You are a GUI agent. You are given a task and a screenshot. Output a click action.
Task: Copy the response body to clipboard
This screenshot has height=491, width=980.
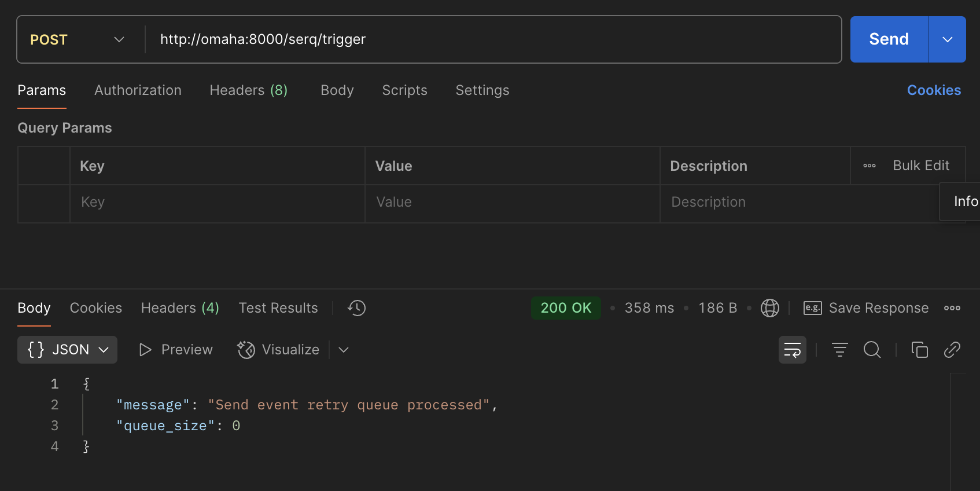click(x=919, y=350)
